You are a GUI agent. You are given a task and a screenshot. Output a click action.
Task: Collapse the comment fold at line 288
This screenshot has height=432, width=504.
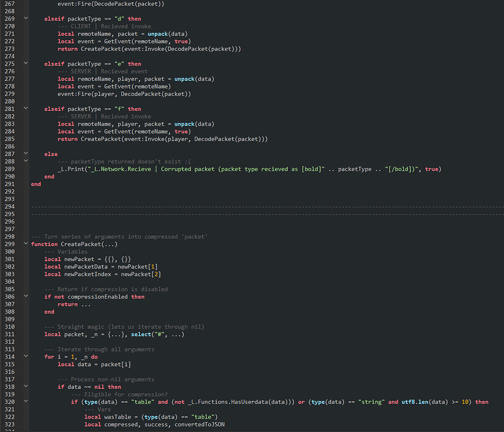pos(26,160)
